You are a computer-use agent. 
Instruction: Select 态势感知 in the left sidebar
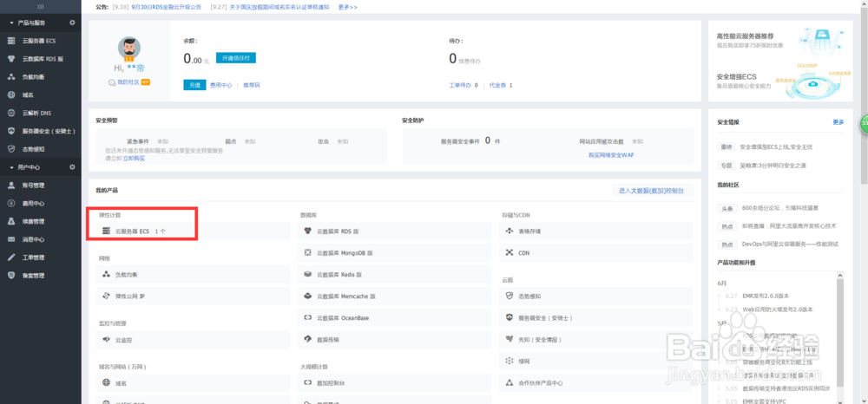point(41,148)
